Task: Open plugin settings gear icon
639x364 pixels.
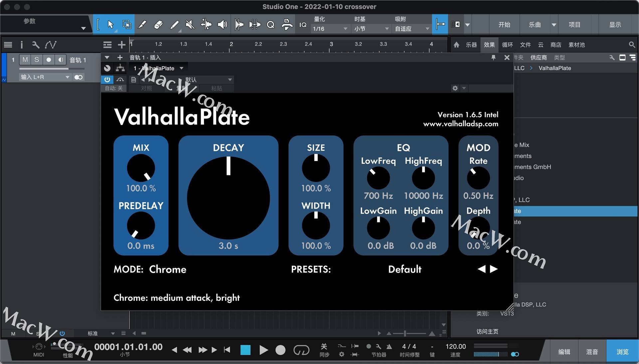Action: [455, 88]
